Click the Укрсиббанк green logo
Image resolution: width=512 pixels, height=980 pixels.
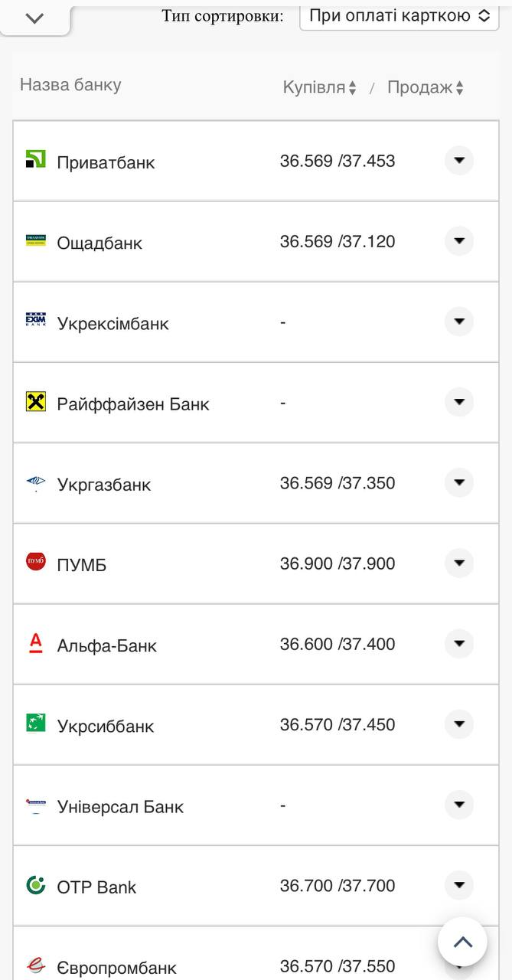[x=36, y=724]
